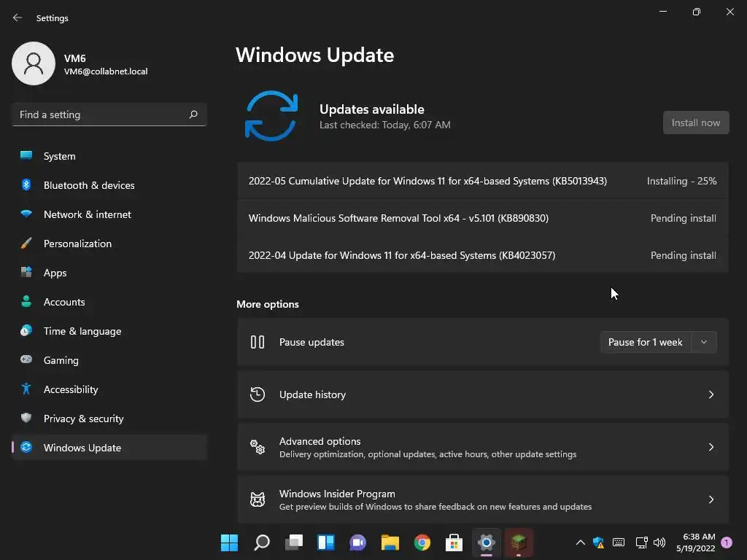The width and height of the screenshot is (747, 560).
Task: Open Task View on the taskbar
Action: tap(293, 542)
